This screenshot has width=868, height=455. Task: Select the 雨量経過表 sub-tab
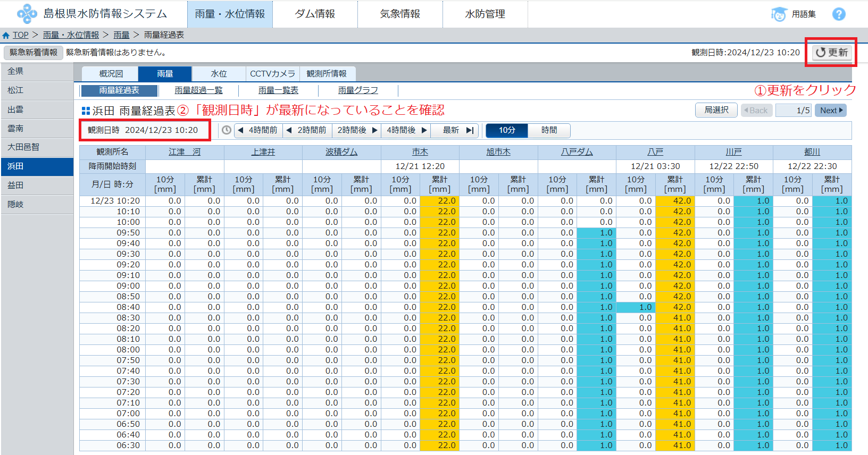click(119, 90)
